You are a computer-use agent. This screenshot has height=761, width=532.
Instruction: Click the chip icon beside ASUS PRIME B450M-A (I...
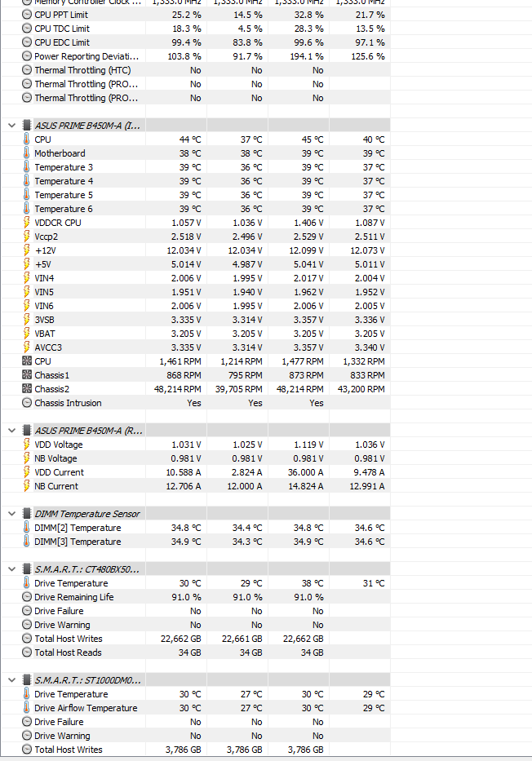(x=27, y=126)
